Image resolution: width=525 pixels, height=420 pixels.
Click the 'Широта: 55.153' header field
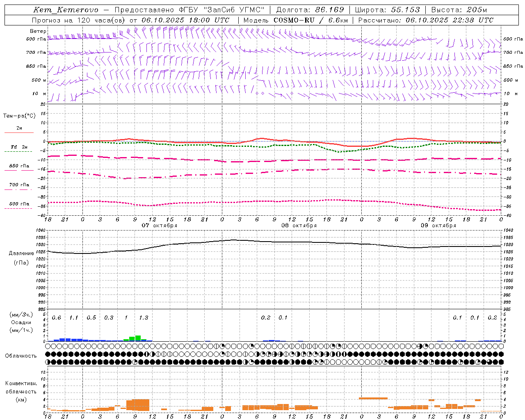387,10
